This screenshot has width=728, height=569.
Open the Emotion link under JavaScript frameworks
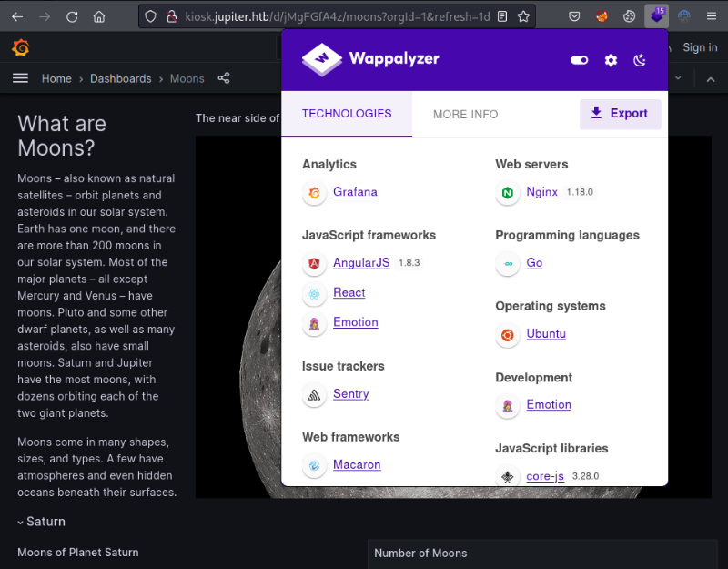point(356,322)
